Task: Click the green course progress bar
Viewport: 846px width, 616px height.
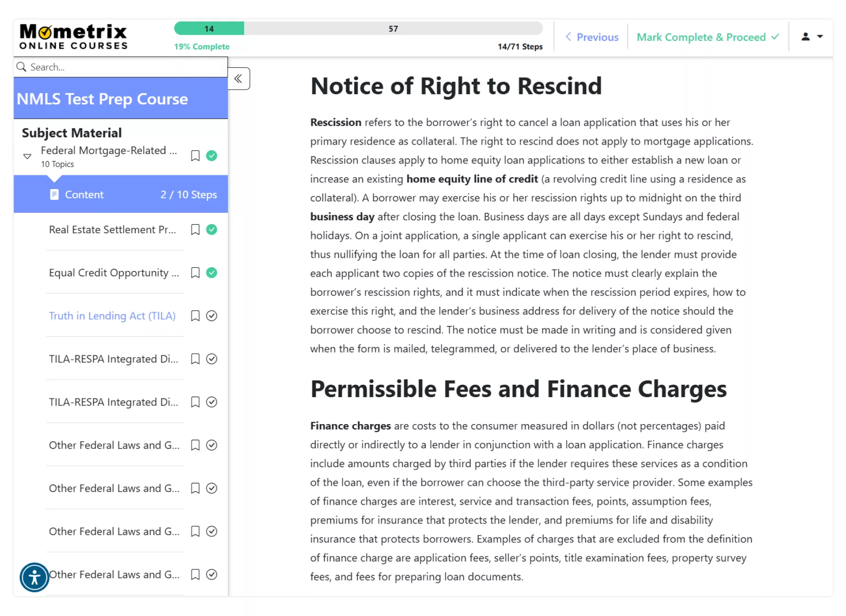Action: (209, 29)
